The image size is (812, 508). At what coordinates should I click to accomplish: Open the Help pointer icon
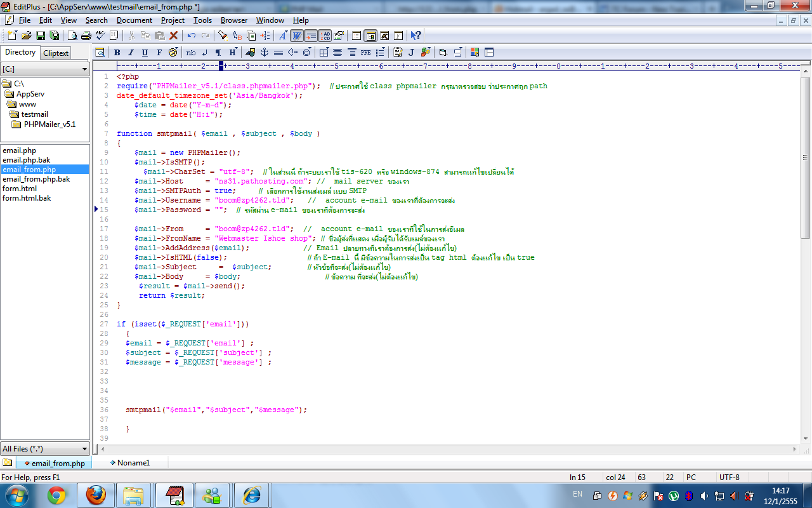tap(416, 36)
